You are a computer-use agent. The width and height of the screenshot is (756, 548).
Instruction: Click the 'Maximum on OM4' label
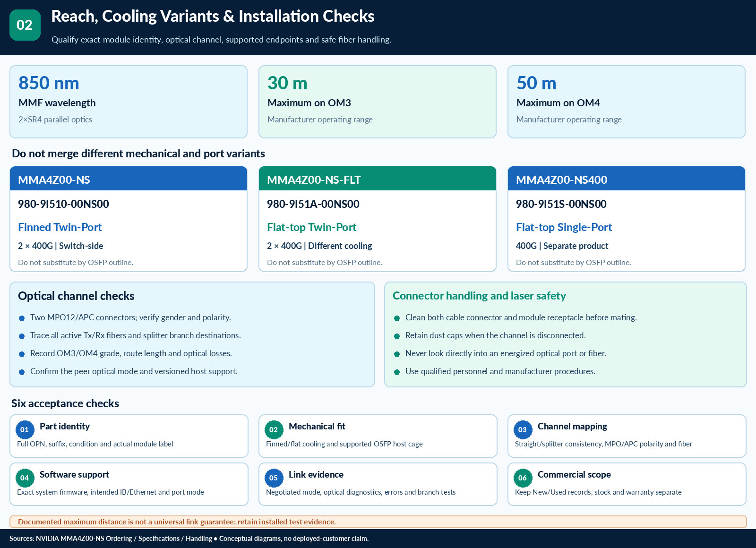558,103
